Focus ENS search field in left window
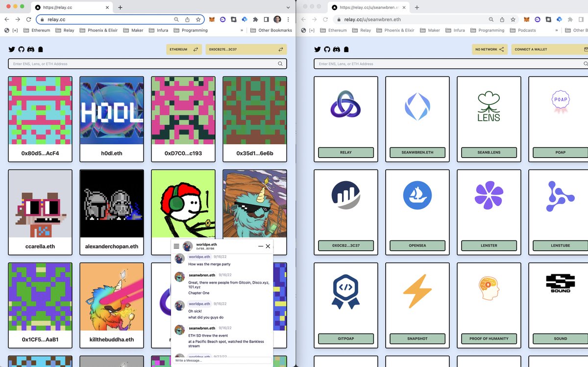Image resolution: width=588 pixels, height=367 pixels. click(x=147, y=64)
